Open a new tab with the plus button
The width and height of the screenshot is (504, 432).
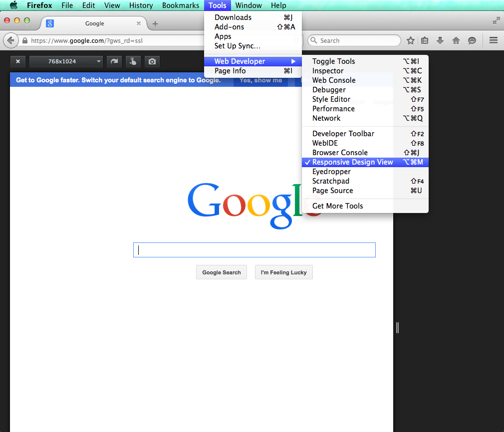coord(155,24)
